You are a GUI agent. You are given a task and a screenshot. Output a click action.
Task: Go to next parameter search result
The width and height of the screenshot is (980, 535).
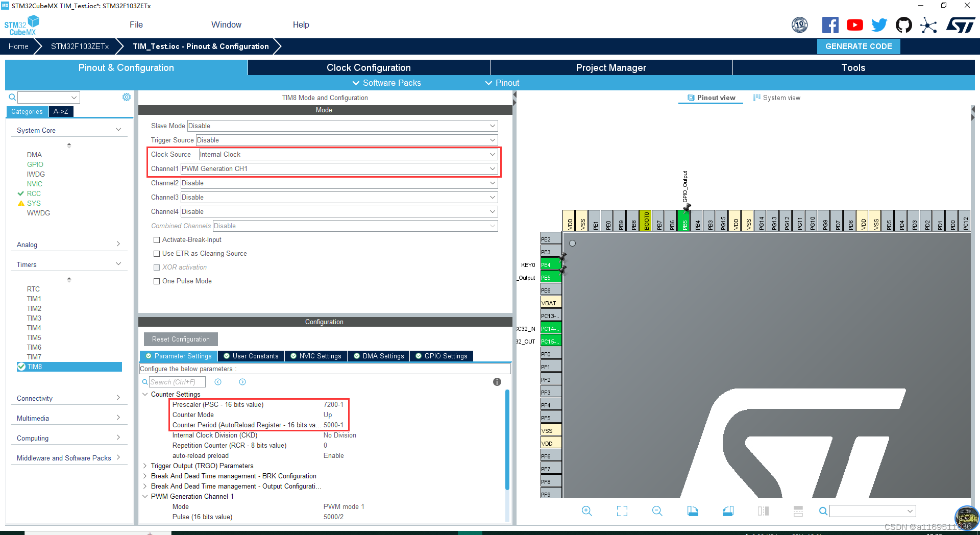pyautogui.click(x=242, y=382)
